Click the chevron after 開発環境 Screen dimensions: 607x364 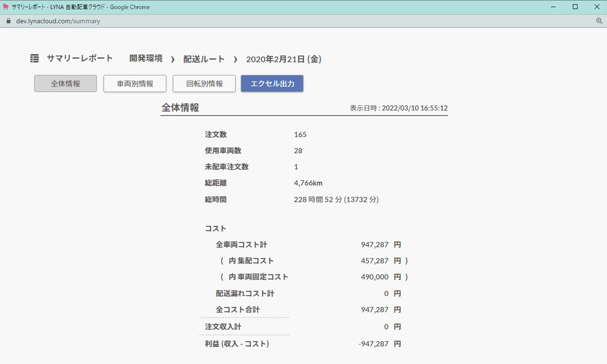click(173, 60)
